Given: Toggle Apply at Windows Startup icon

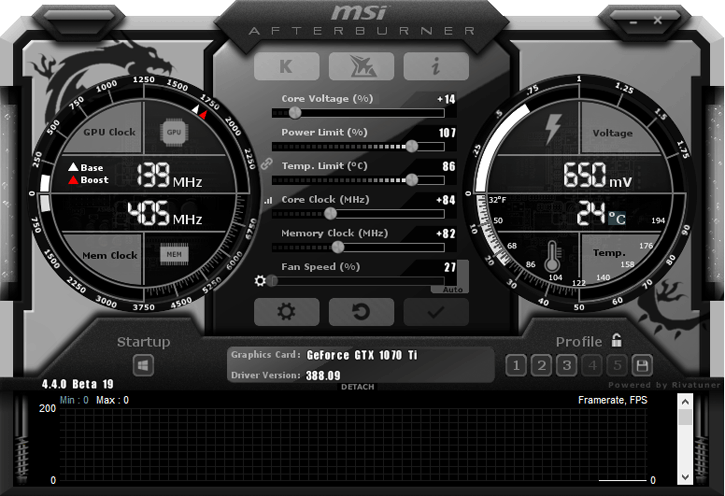Looking at the screenshot, I should (143, 365).
